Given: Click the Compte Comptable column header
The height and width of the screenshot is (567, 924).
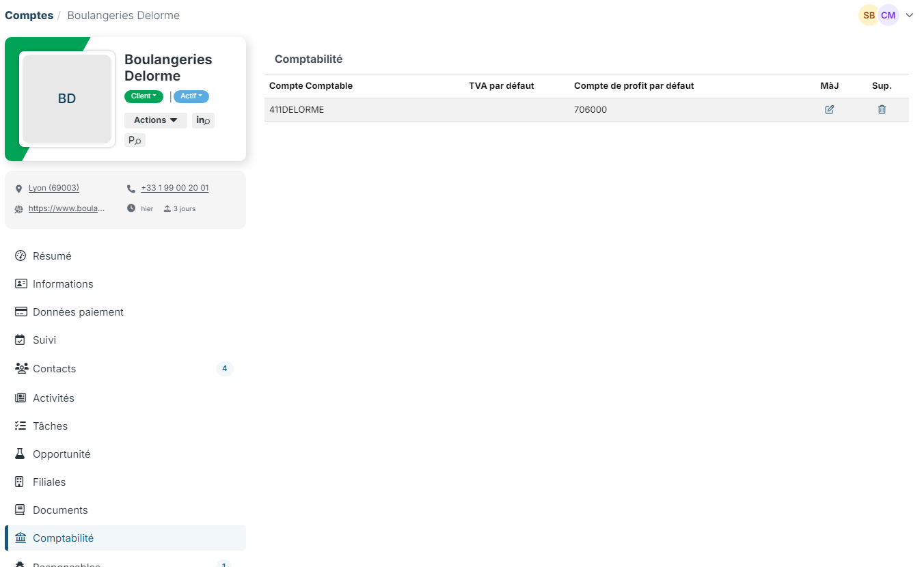Looking at the screenshot, I should [311, 86].
